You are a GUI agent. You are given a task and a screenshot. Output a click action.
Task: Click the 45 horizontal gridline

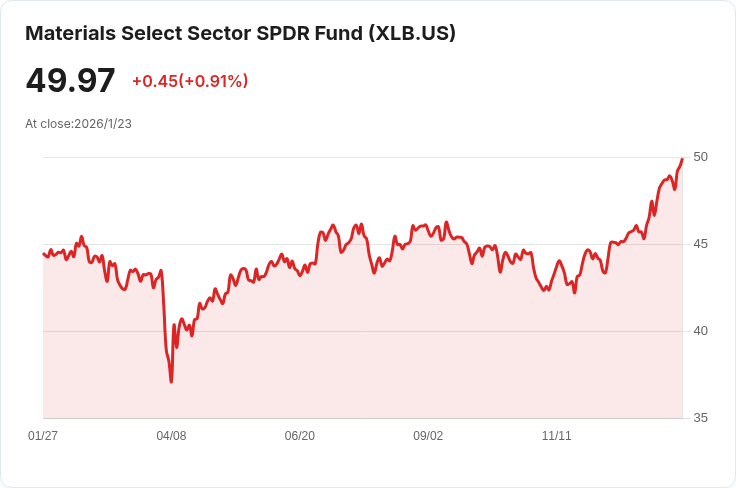tap(362, 244)
